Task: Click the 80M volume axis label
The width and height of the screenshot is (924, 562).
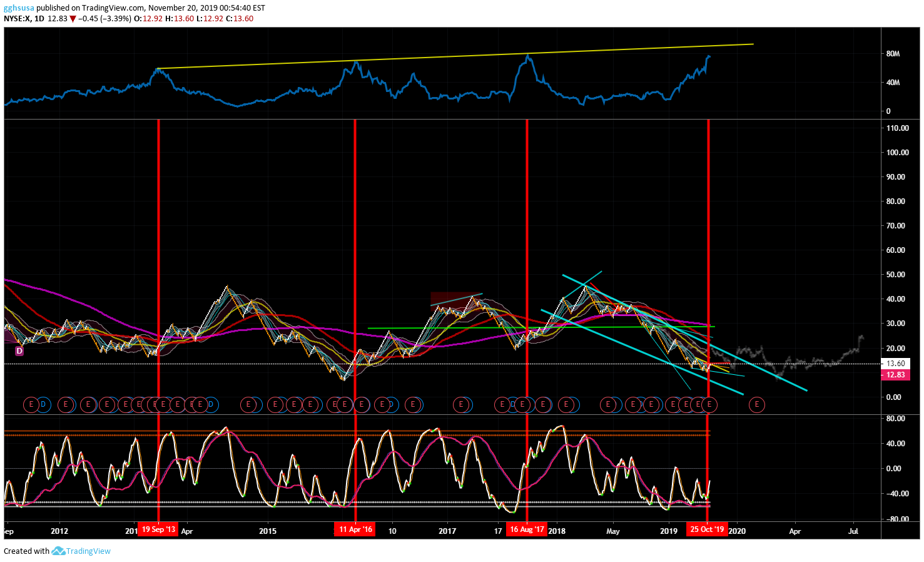Action: point(893,54)
